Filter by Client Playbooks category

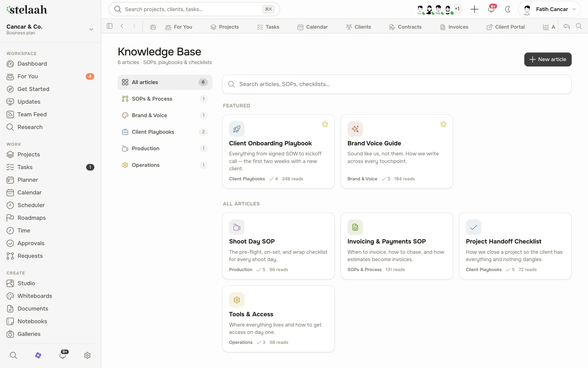click(165, 132)
